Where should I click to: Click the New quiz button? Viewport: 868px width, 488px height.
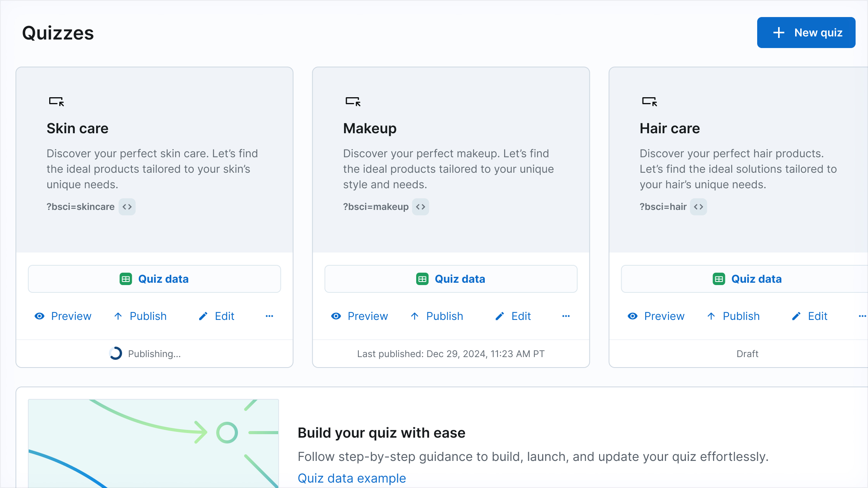[806, 33]
